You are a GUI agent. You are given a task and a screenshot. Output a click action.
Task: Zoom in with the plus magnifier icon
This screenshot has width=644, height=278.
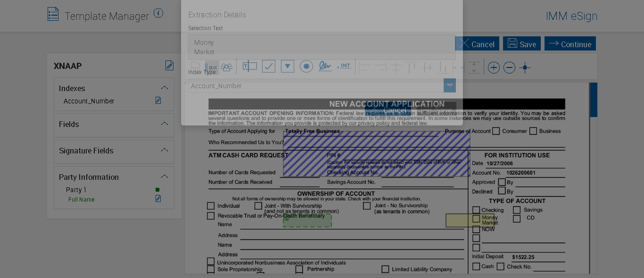[x=494, y=67]
